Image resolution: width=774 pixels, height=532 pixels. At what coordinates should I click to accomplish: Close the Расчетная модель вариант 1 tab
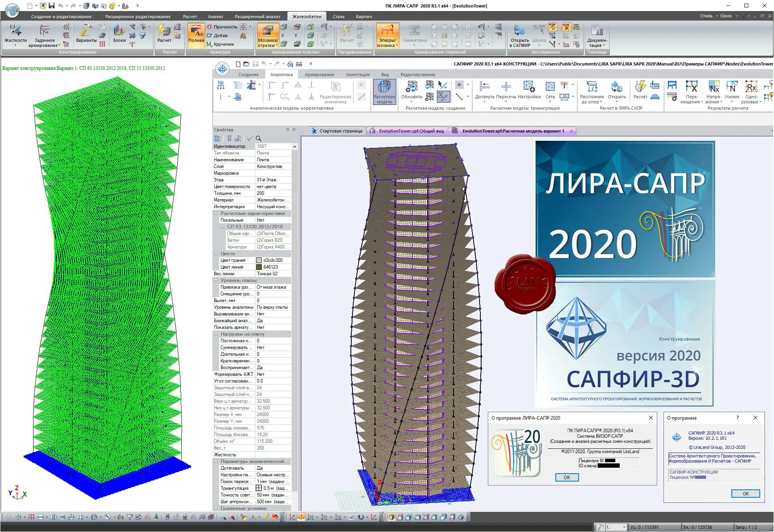(571, 131)
